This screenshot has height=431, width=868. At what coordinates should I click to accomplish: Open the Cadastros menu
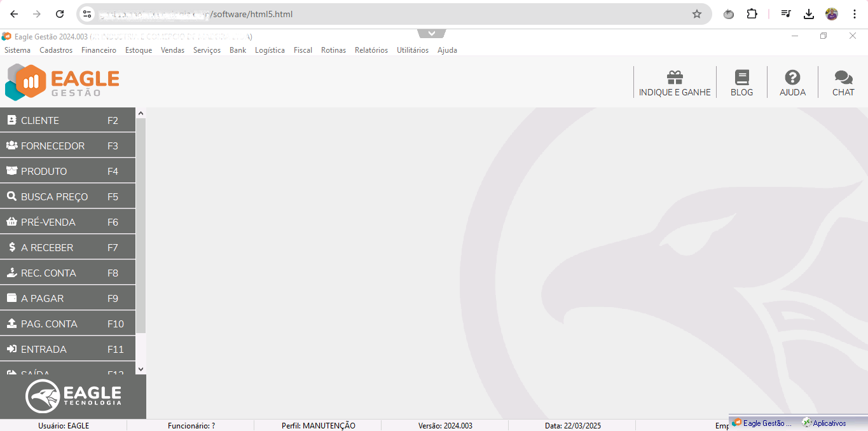pyautogui.click(x=56, y=50)
